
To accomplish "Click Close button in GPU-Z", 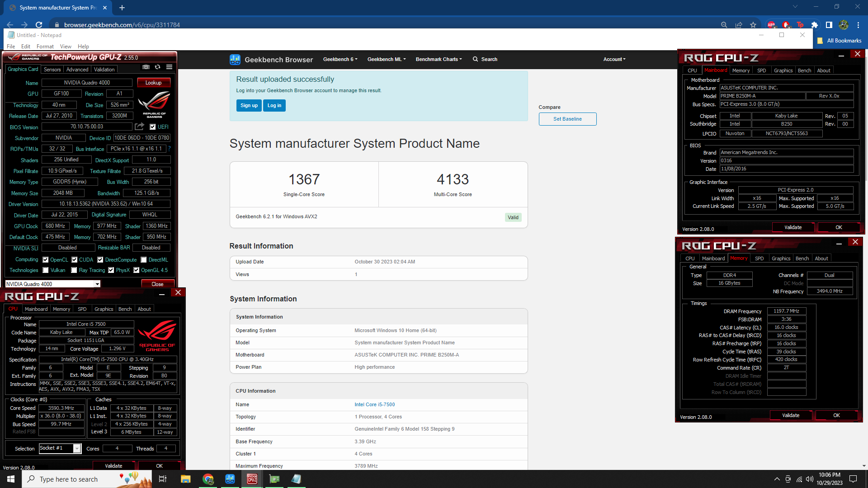I will 157,284.
